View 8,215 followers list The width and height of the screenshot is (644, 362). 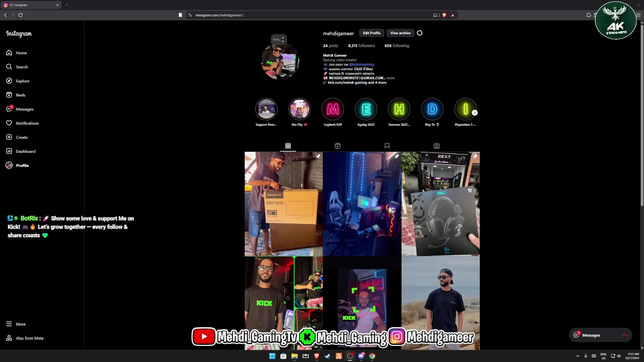pyautogui.click(x=361, y=46)
